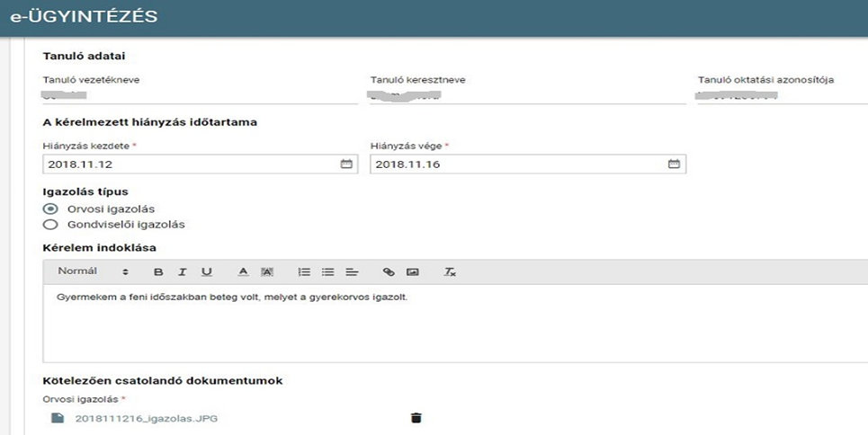The height and width of the screenshot is (435, 868).
Task: Open the text color picker
Action: pos(243,271)
